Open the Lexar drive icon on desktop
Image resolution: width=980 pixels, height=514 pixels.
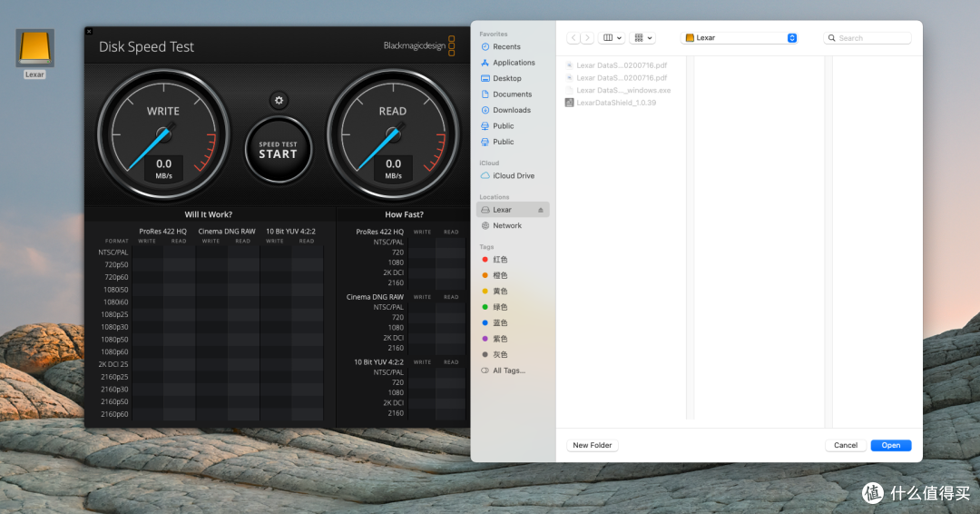[35, 48]
